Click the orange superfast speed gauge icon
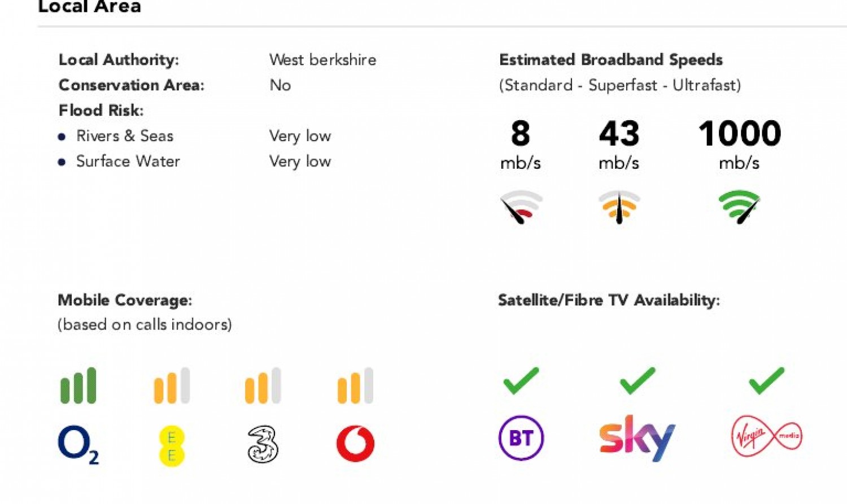Image resolution: width=847 pixels, height=504 pixels. coord(619,207)
